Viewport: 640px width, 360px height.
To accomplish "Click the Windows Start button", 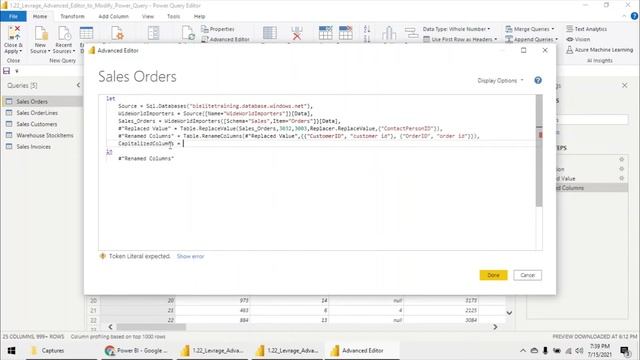I will tap(11, 351).
